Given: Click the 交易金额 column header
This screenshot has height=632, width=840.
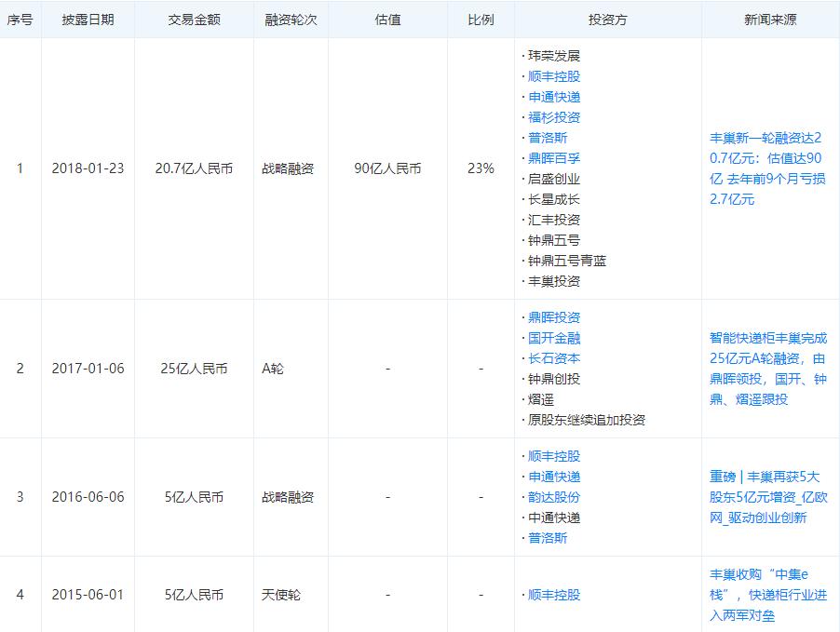Looking at the screenshot, I should (x=191, y=19).
